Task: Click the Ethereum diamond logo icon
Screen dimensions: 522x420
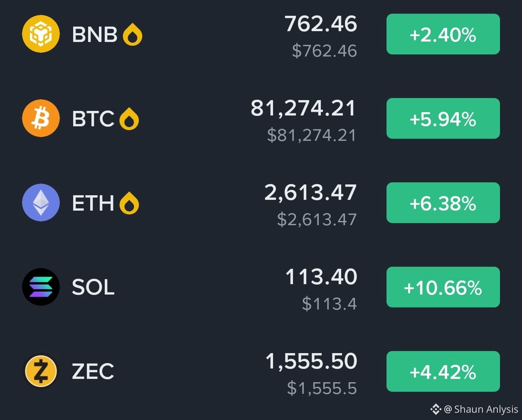Action: tap(41, 203)
